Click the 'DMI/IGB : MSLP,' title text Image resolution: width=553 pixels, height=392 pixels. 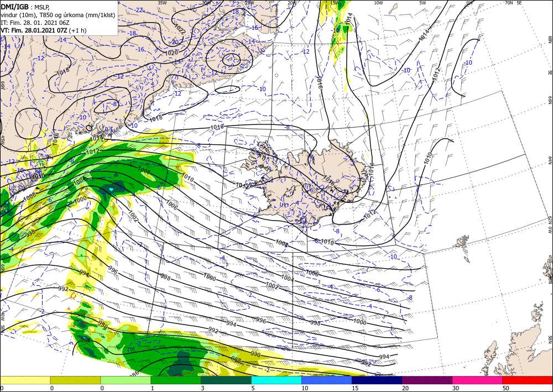[25, 7]
